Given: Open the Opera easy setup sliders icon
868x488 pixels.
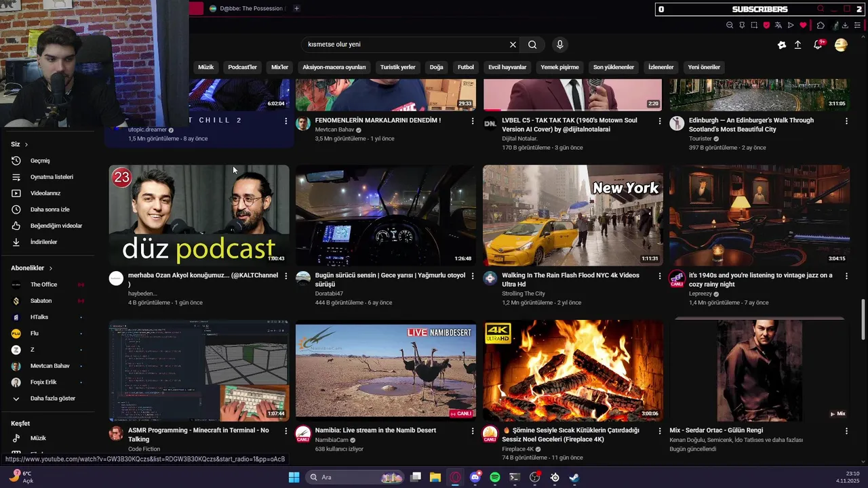Looking at the screenshot, I should click(857, 26).
